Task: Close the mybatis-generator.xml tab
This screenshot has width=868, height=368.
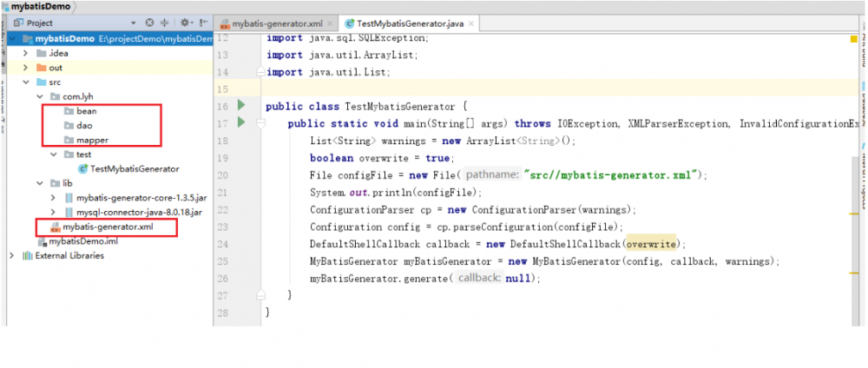Action: 330,23
